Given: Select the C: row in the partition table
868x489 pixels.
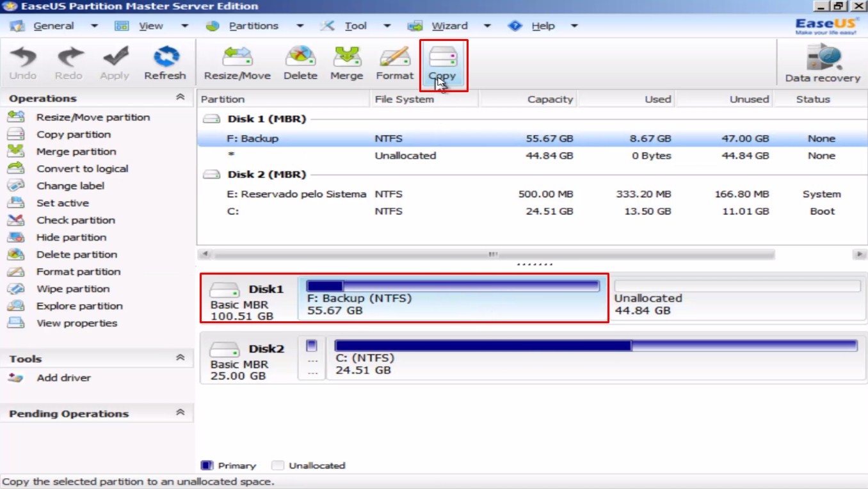Looking at the screenshot, I should tap(532, 211).
